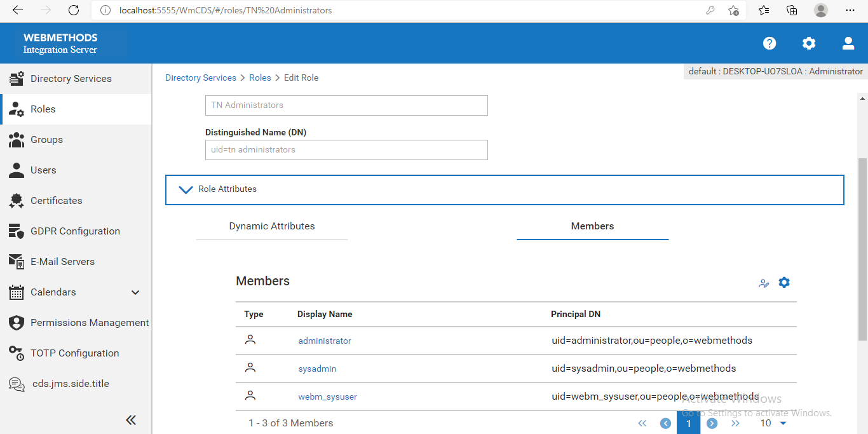Open GDPR Configuration in sidebar
Screen dimensions: 868x434
76,231
